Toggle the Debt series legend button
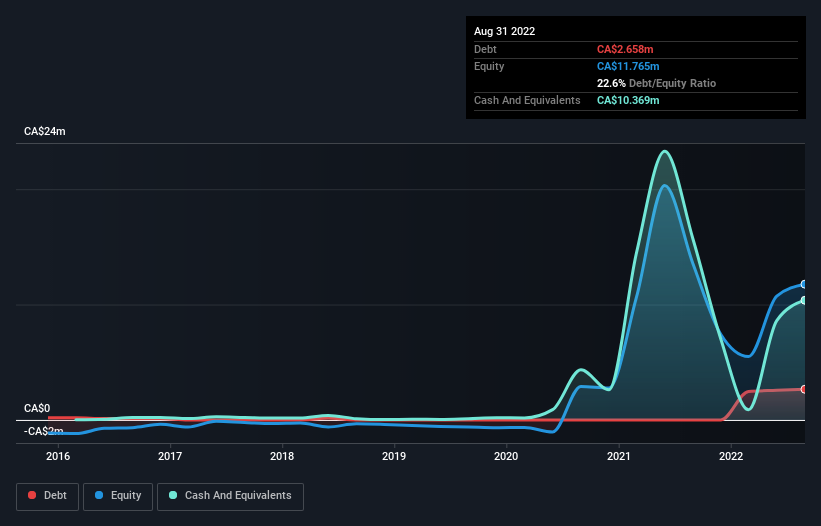This screenshot has width=821, height=526. 47,496
